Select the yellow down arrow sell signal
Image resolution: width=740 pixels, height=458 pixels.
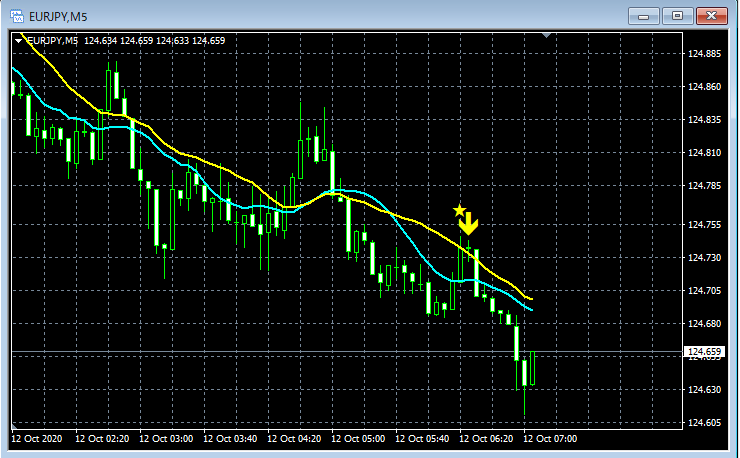pos(469,224)
